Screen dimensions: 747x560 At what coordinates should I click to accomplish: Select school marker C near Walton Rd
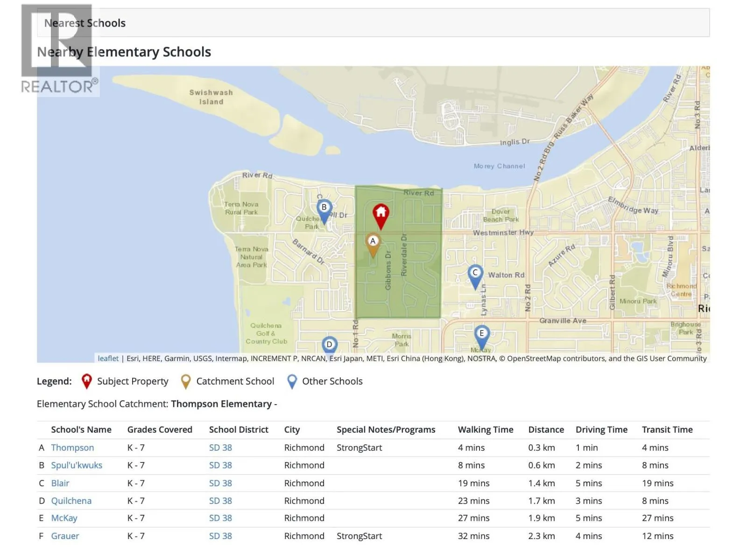coord(475,274)
